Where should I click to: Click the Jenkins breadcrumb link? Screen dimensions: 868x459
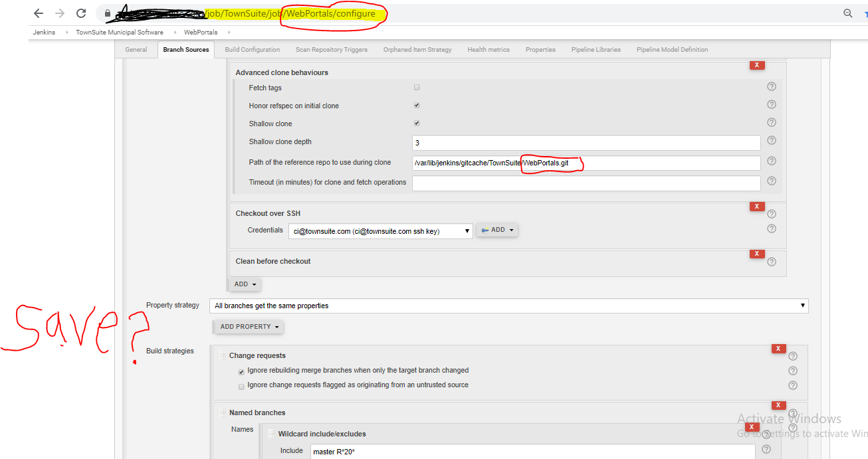(44, 33)
